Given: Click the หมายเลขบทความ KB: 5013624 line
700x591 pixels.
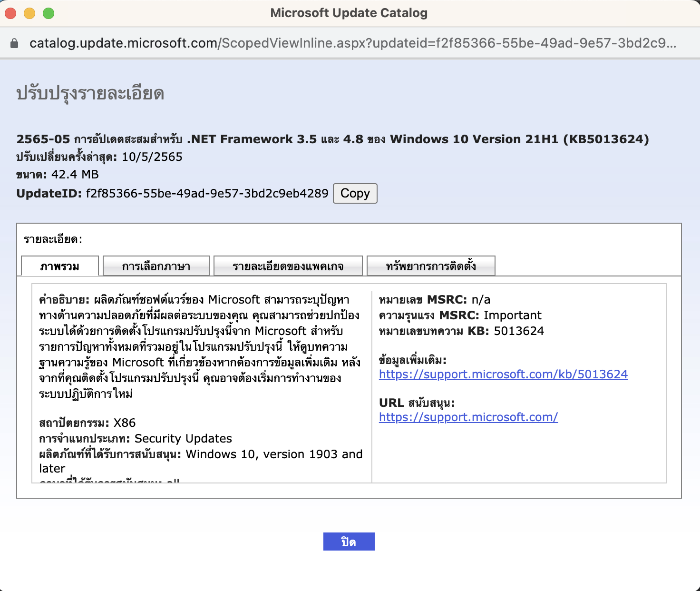Looking at the screenshot, I should (461, 331).
